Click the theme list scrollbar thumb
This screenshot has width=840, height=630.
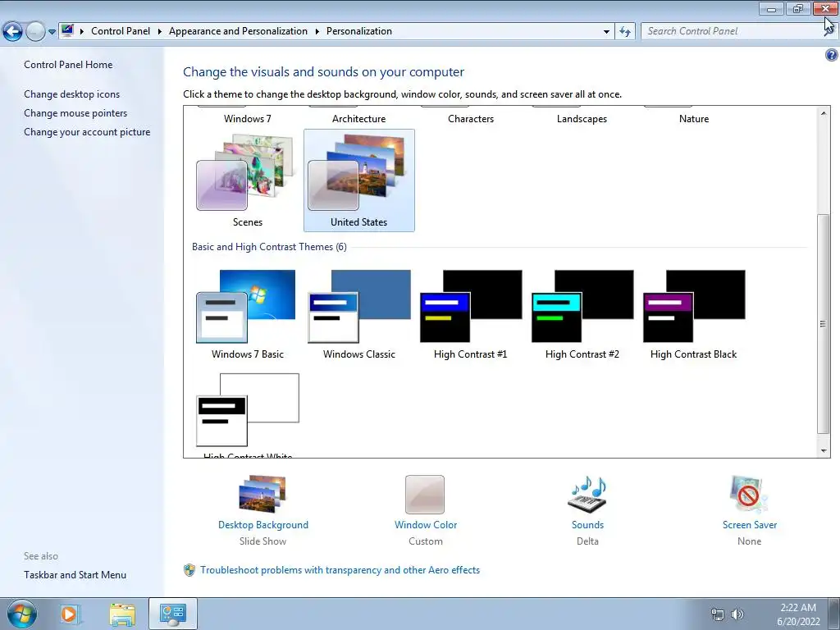coord(824,323)
